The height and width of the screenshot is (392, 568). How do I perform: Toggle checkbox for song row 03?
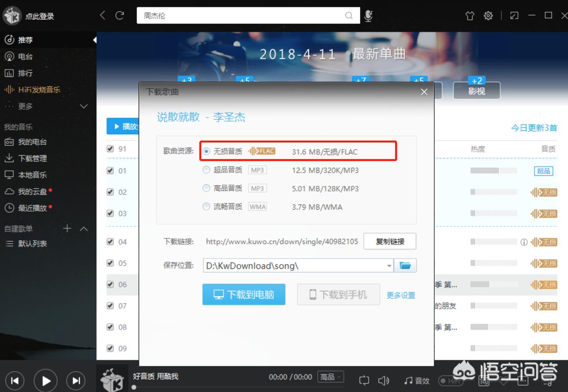point(110,213)
